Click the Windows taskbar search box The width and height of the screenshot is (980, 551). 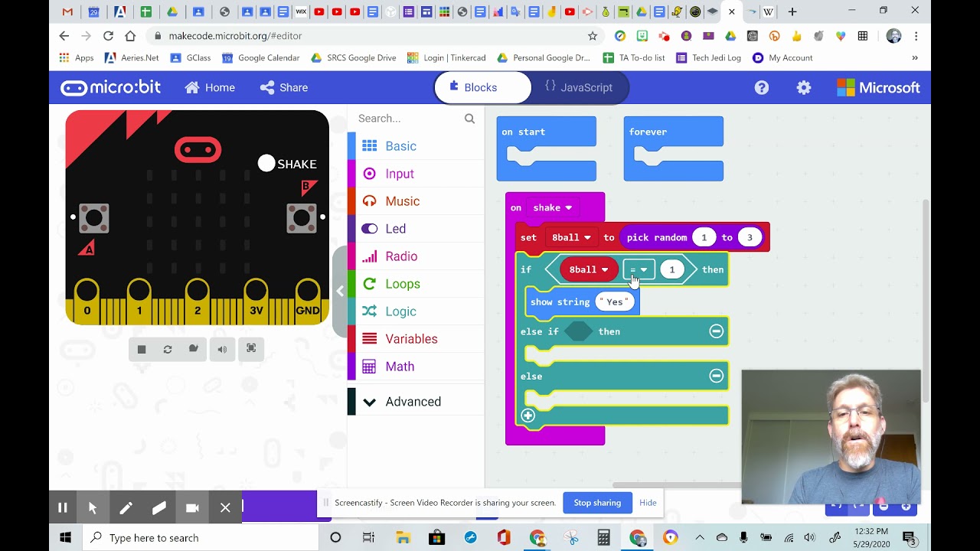(201, 538)
